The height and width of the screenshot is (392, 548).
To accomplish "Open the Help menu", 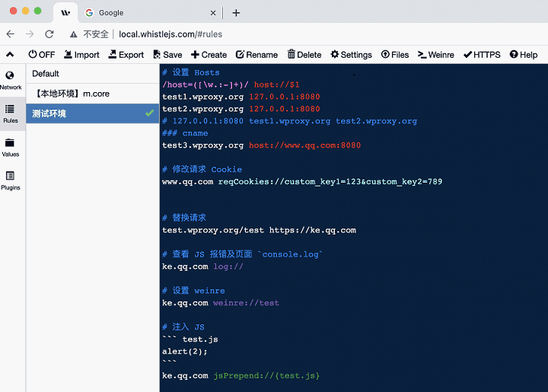I will pos(524,55).
